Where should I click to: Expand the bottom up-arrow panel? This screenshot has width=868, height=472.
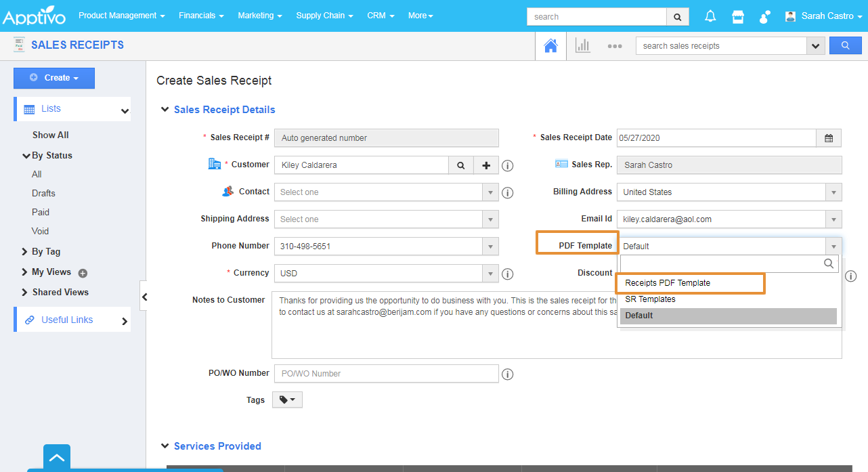coord(57,458)
